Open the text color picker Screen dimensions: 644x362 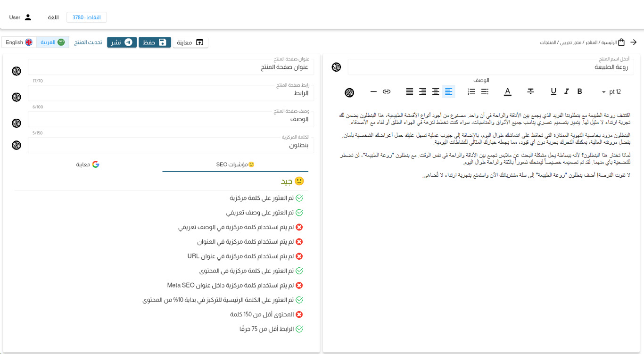click(x=507, y=91)
